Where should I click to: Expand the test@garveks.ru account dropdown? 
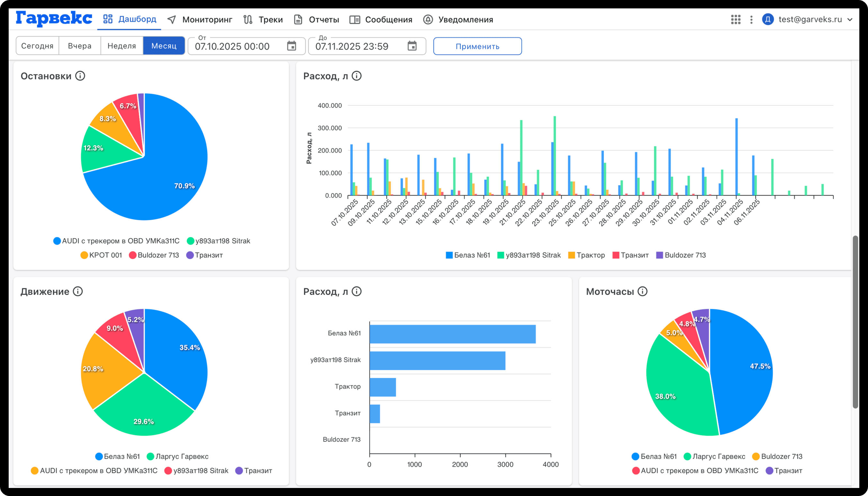tap(850, 19)
